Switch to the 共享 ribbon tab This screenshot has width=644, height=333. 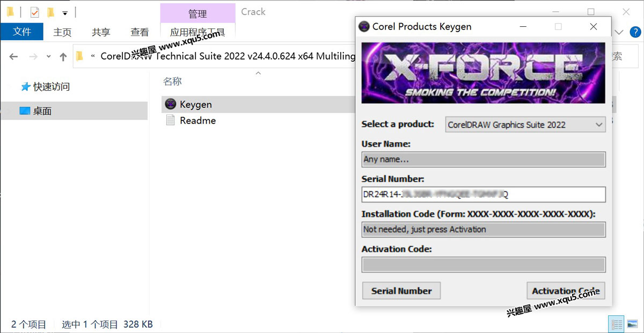101,32
